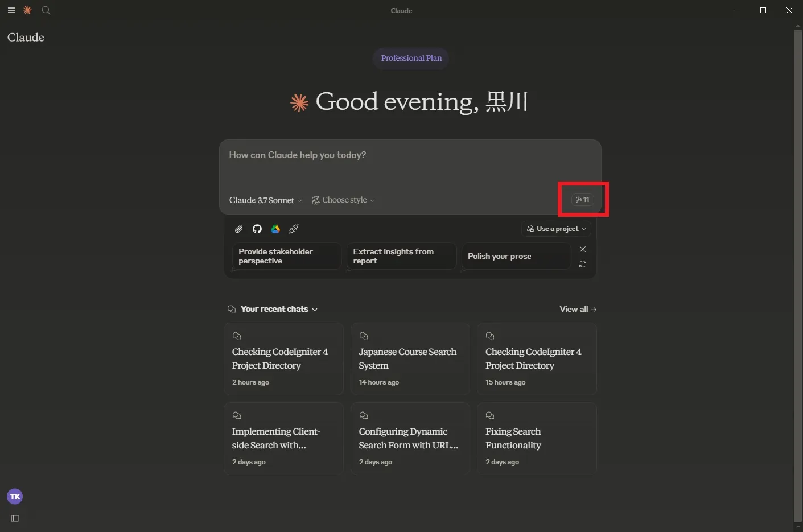The image size is (803, 532).
Task: Refresh the prompt suggestions
Action: [x=583, y=264]
